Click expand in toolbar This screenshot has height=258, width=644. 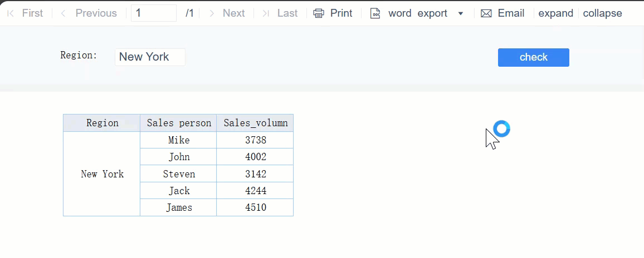tap(555, 13)
